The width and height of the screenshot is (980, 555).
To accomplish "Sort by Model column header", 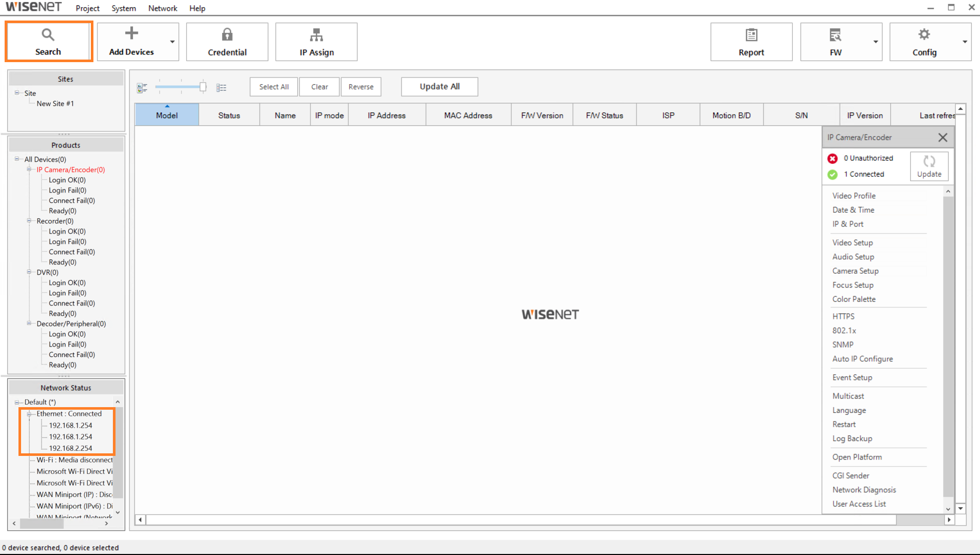I will [x=167, y=115].
